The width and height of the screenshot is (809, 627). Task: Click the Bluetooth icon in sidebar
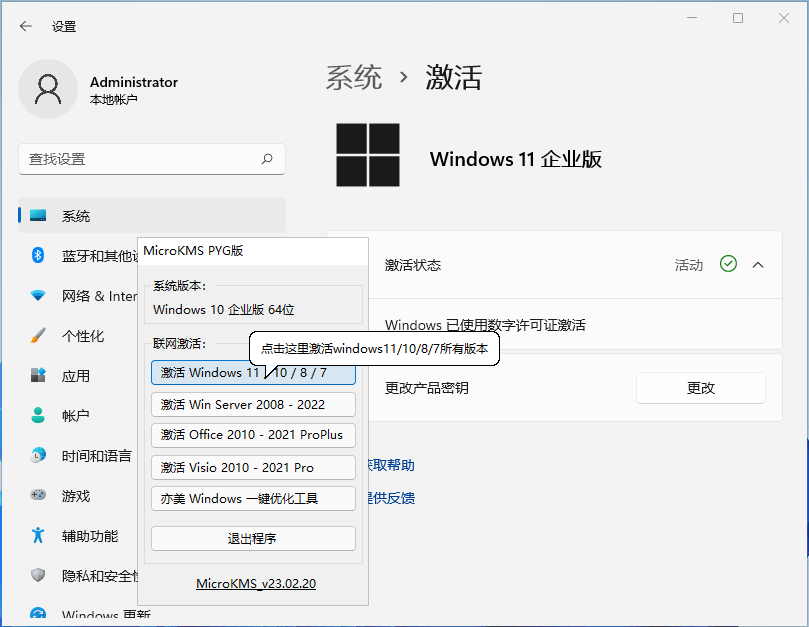pyautogui.click(x=38, y=255)
